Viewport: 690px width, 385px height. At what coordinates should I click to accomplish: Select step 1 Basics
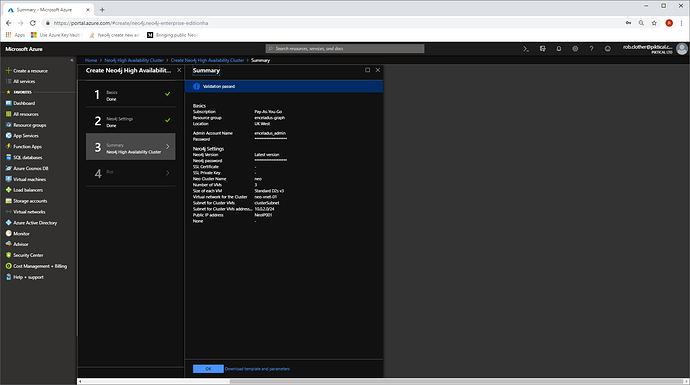click(x=131, y=95)
